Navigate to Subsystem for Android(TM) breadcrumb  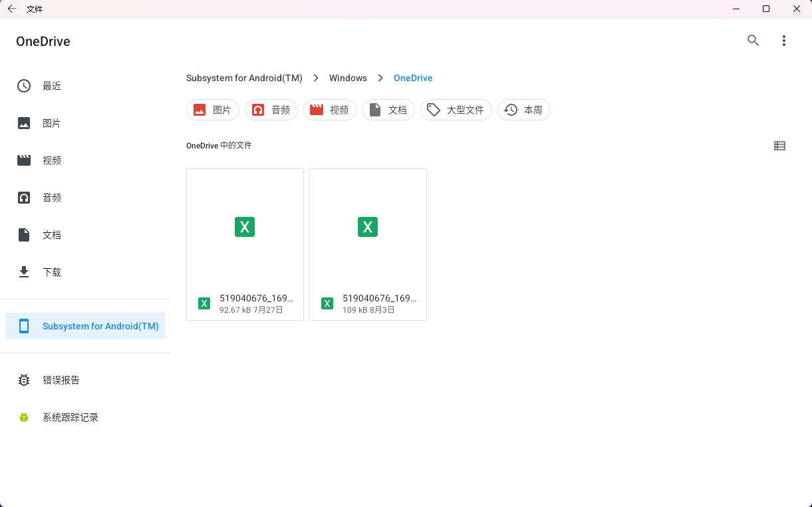[244, 78]
